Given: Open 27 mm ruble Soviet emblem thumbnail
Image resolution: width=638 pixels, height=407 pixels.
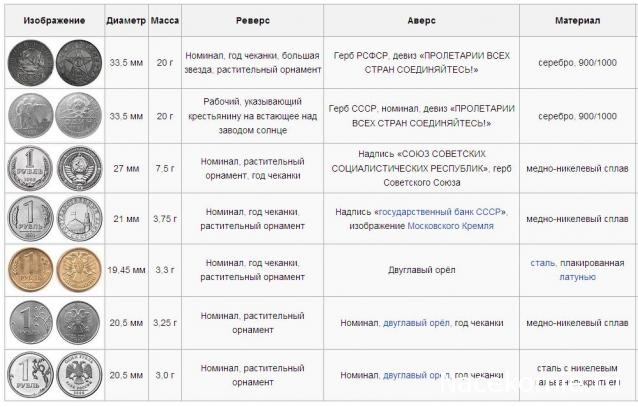Looking at the screenshot, I should click(79, 168).
